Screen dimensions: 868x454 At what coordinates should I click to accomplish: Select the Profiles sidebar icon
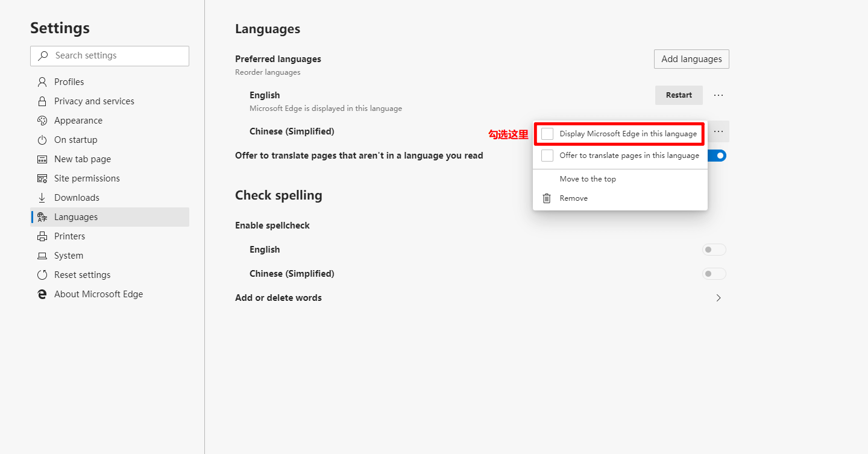click(x=42, y=81)
